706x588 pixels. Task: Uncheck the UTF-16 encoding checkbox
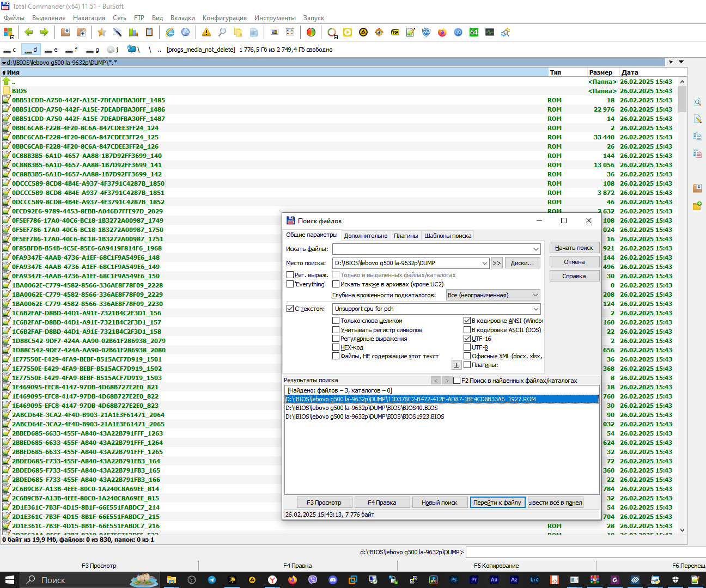tap(467, 338)
